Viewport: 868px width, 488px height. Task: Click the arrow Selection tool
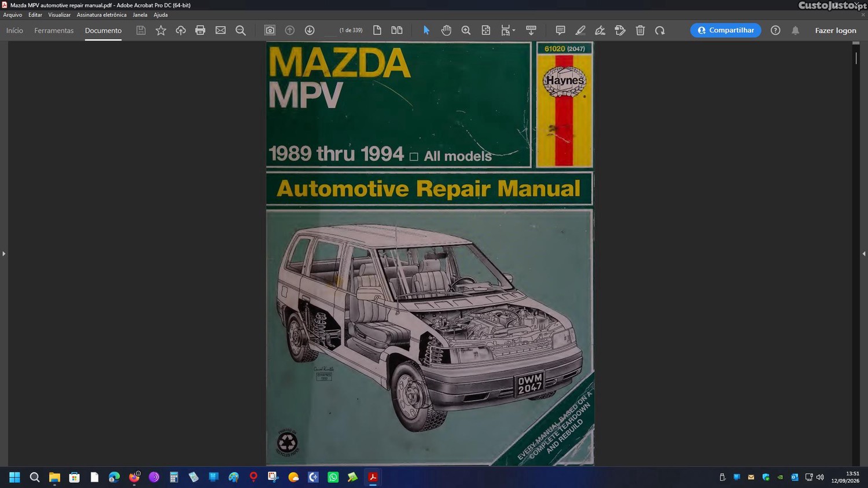pyautogui.click(x=426, y=30)
